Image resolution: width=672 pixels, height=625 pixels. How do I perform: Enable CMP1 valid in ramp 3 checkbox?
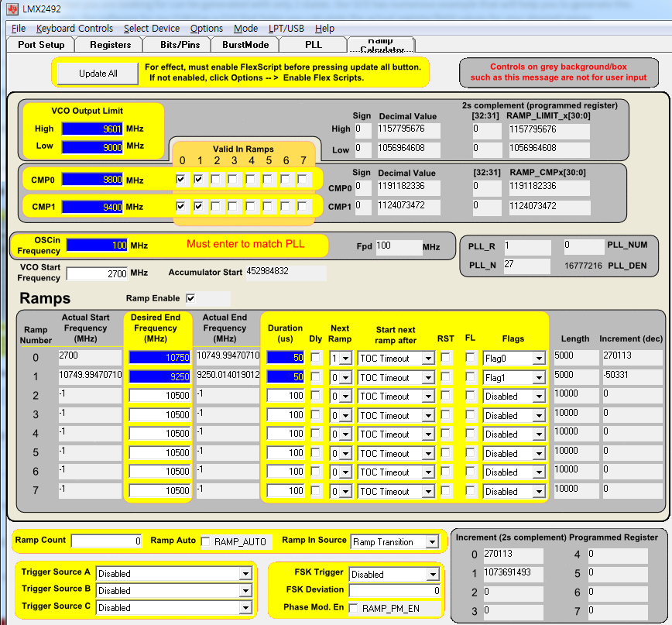click(x=233, y=207)
